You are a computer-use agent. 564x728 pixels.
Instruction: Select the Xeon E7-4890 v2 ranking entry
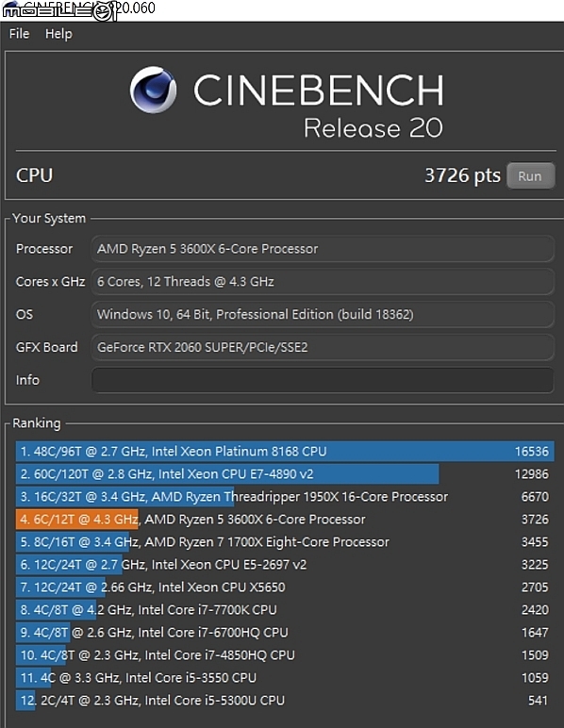pos(285,474)
